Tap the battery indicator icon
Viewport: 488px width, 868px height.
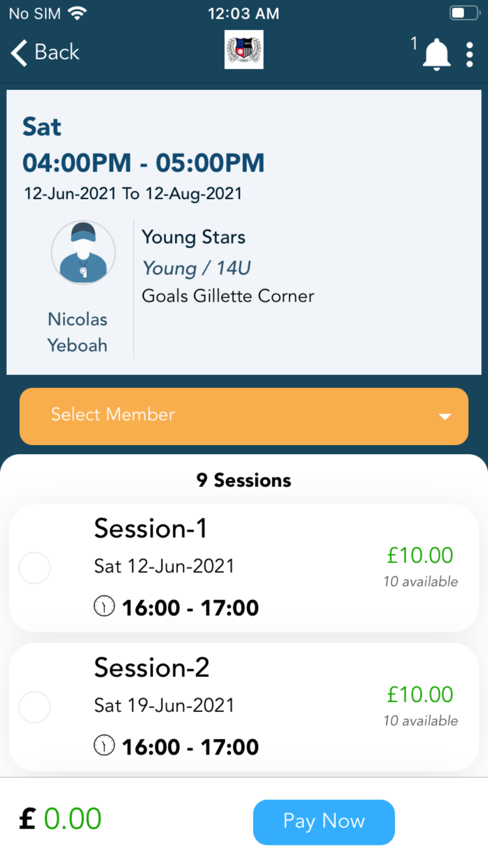465,13
